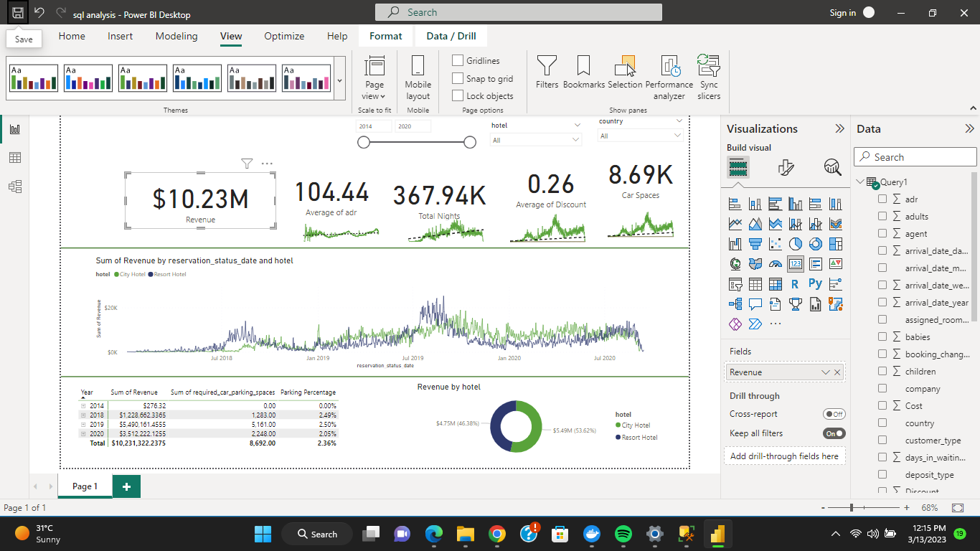
Task: Switch to the Modeling ribbon tab
Action: (x=176, y=36)
